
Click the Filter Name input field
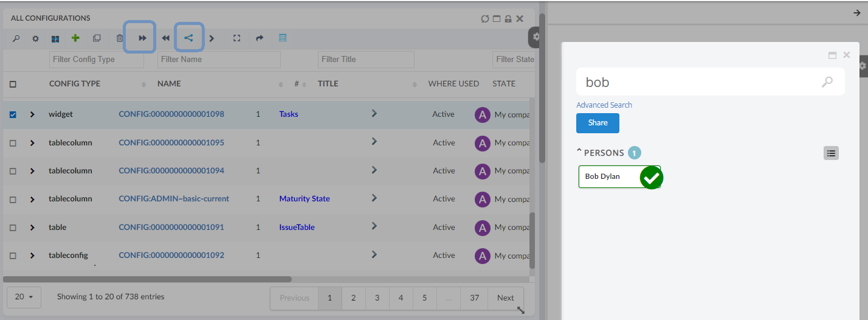click(219, 60)
